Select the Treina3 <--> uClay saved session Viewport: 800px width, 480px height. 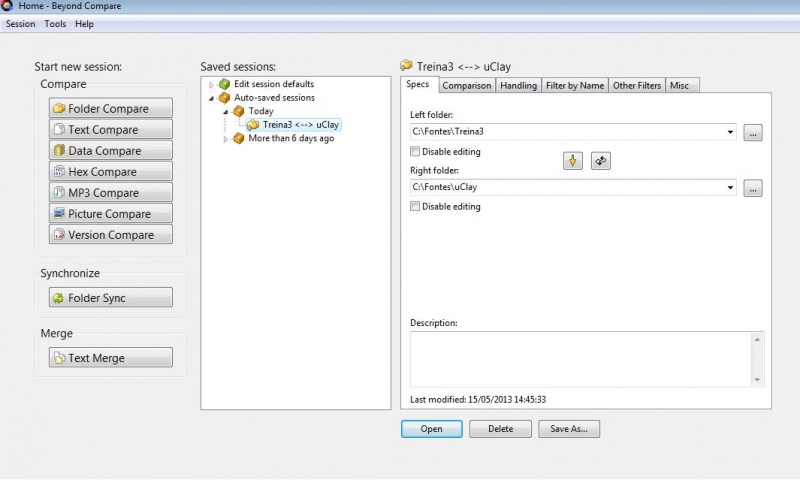[x=293, y=124]
